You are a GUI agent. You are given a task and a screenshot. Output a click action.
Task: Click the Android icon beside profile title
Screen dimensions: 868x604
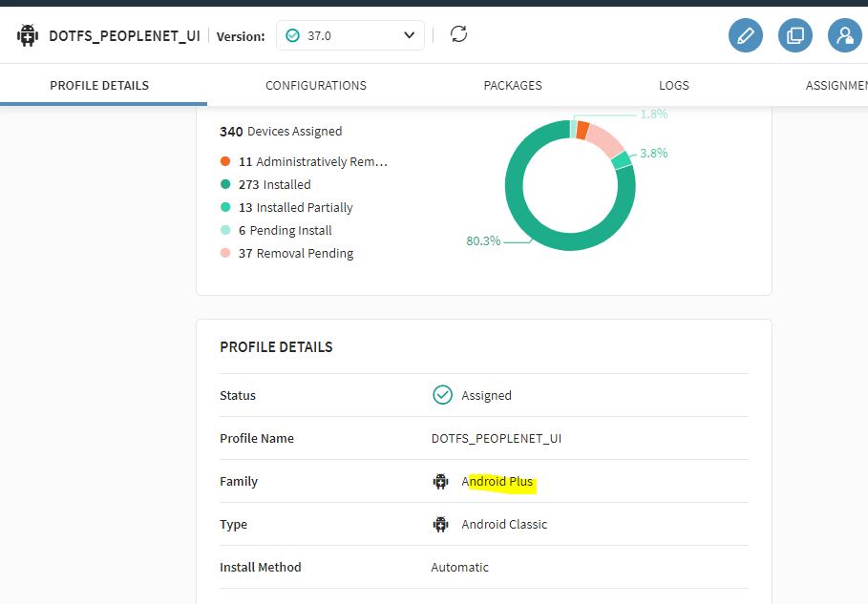[27, 36]
